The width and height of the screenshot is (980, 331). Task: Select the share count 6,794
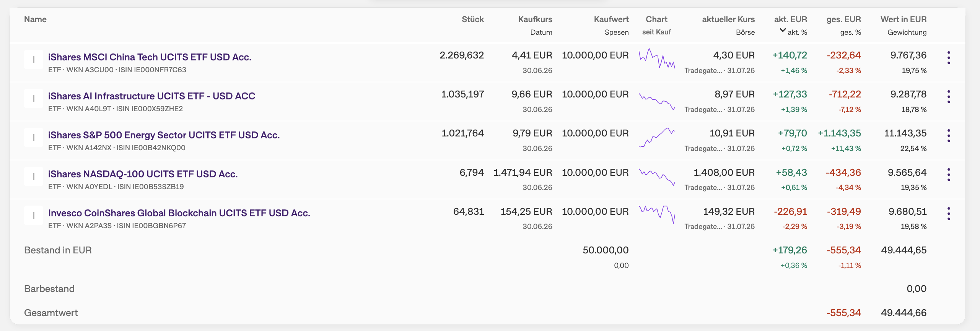472,173
